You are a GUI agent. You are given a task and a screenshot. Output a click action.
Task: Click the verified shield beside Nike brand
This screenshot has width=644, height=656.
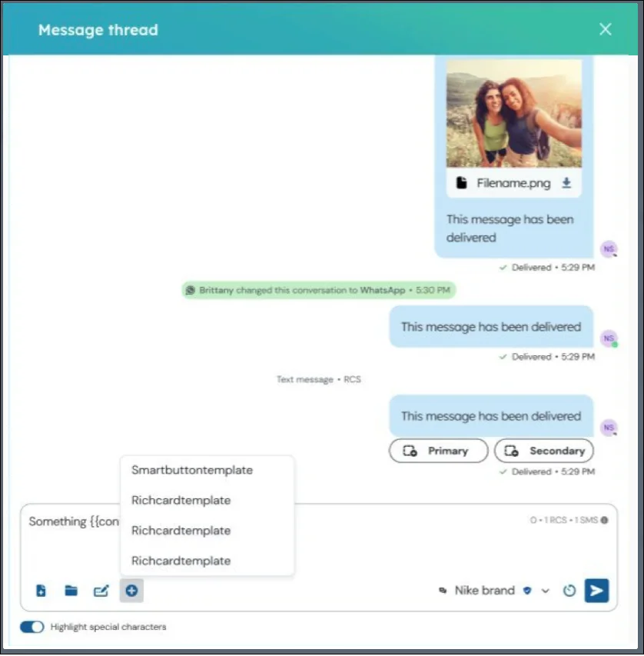(527, 591)
